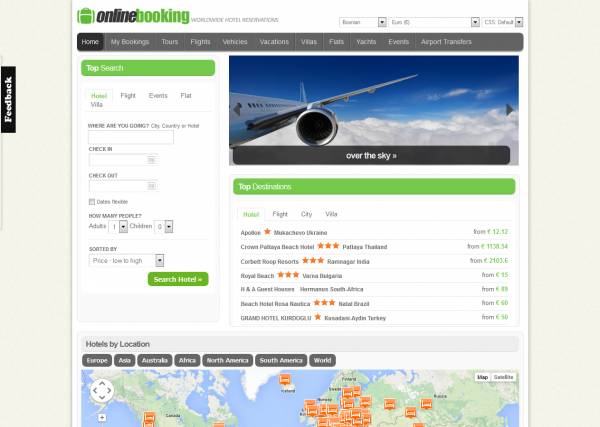Open the Check In calendar icon
600x427 pixels.
point(152,159)
